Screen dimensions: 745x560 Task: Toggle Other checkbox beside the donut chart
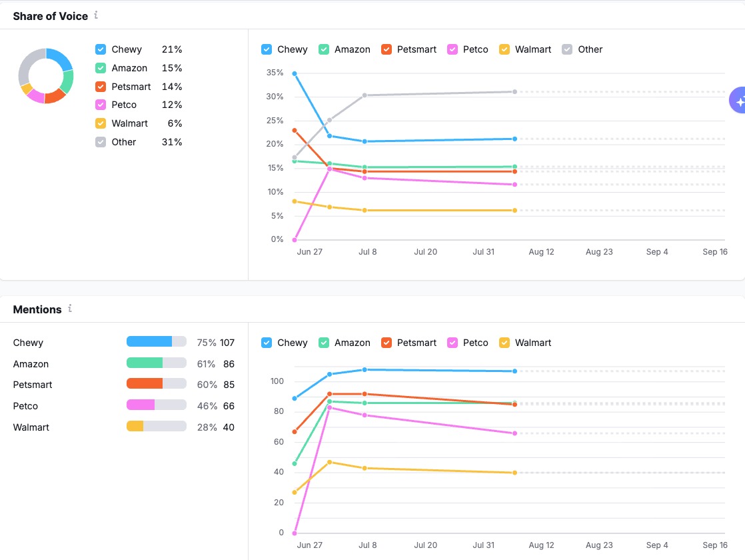tap(100, 142)
